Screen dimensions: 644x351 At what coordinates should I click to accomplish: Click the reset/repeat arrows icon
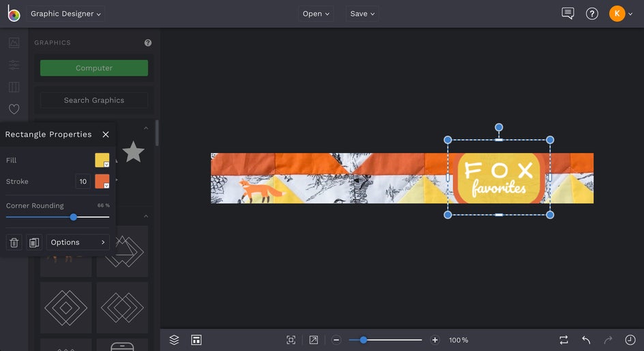pos(564,340)
